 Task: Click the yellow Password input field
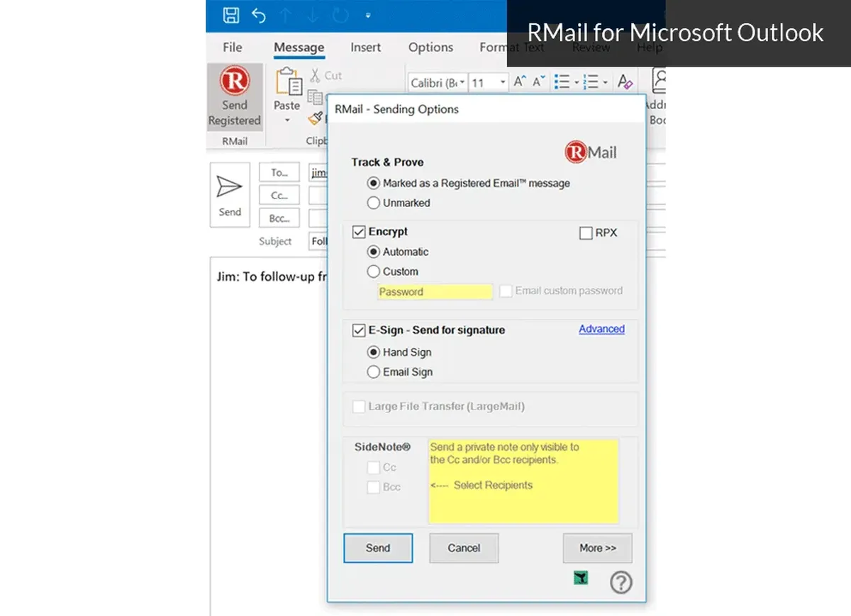pos(435,291)
